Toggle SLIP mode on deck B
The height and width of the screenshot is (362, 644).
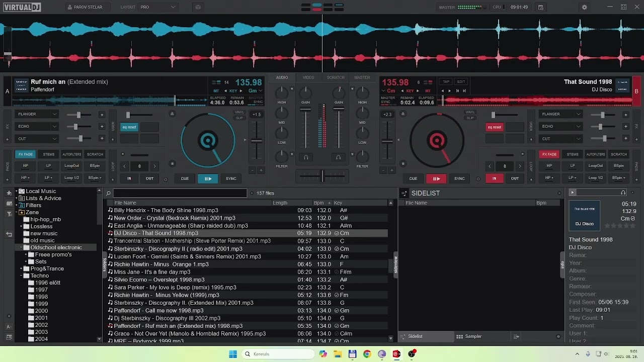pyautogui.click(x=470, y=118)
